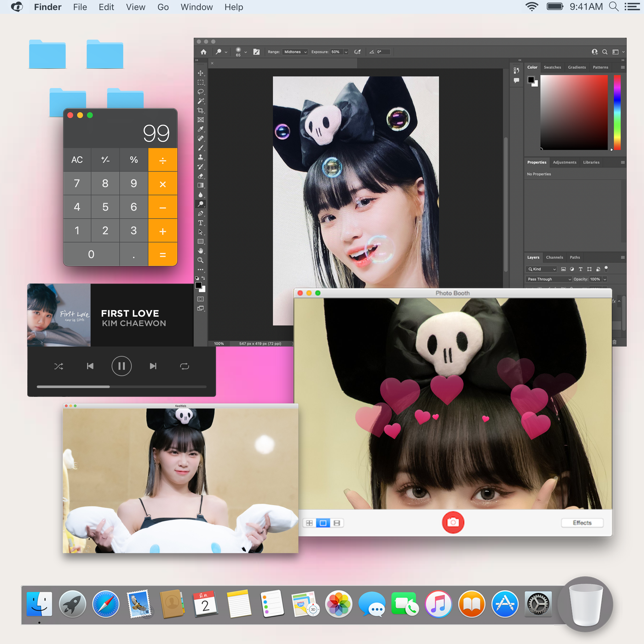
Task: Pick the Horizontal Type tool
Action: (x=200, y=223)
